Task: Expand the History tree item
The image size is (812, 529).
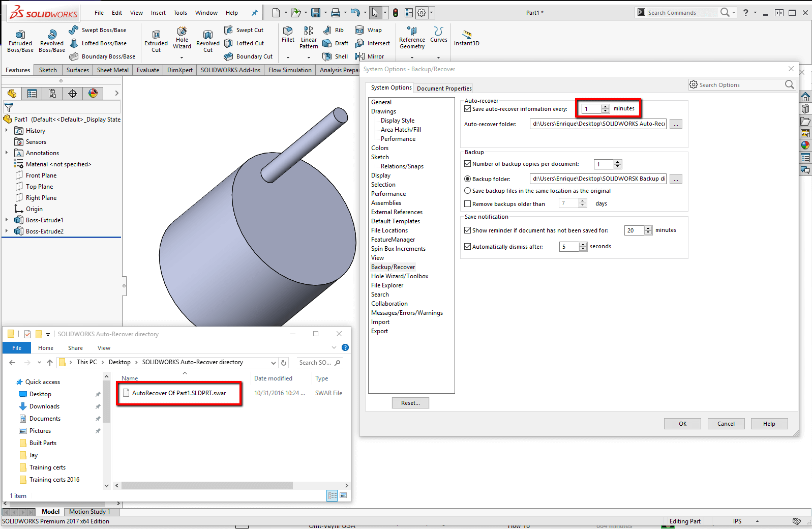Action: click(x=7, y=131)
